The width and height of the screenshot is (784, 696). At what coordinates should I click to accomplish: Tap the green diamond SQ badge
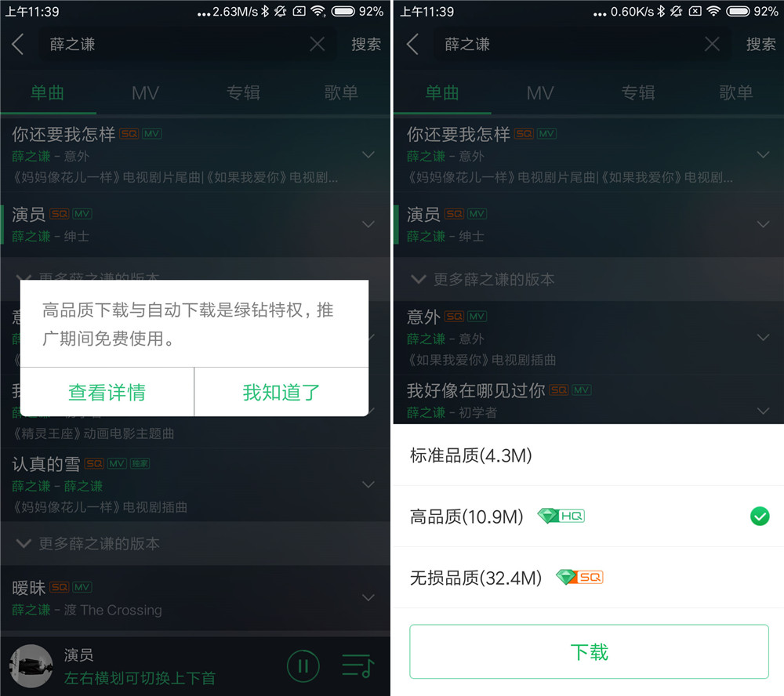(x=579, y=577)
